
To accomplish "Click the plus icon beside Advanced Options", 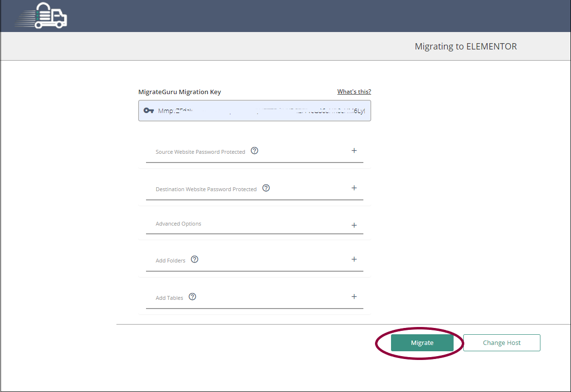I will point(354,225).
